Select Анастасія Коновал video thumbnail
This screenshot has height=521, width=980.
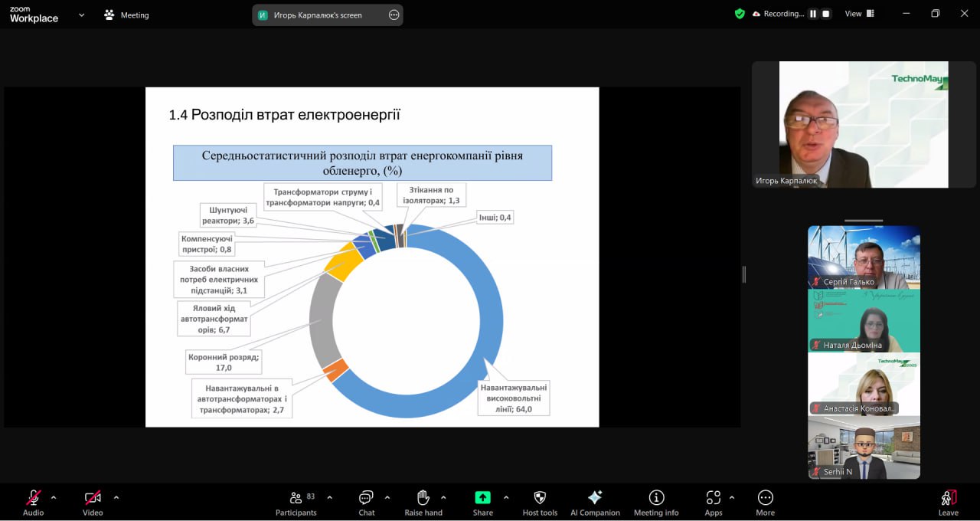(864, 384)
